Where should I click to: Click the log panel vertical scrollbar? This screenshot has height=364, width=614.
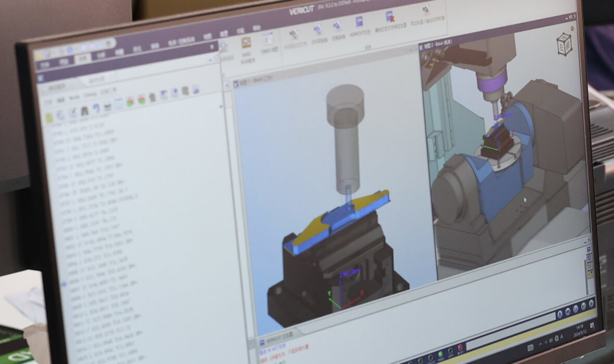587,278
